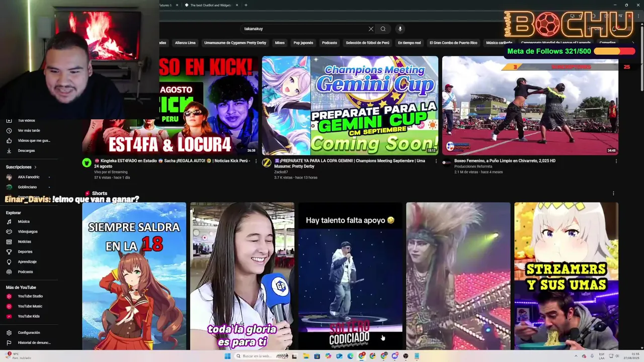Image resolution: width=644 pixels, height=362 pixels.
Task: Open a new browser tab
Action: click(x=246, y=5)
